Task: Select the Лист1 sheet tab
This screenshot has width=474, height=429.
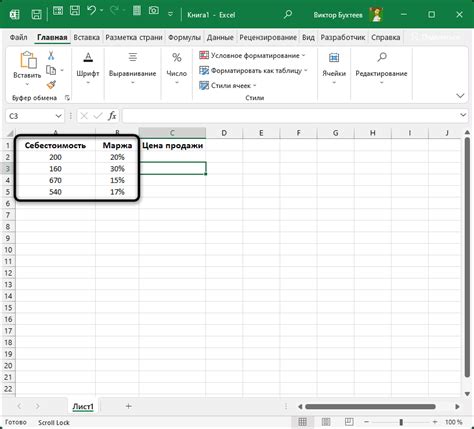Action: (83, 406)
